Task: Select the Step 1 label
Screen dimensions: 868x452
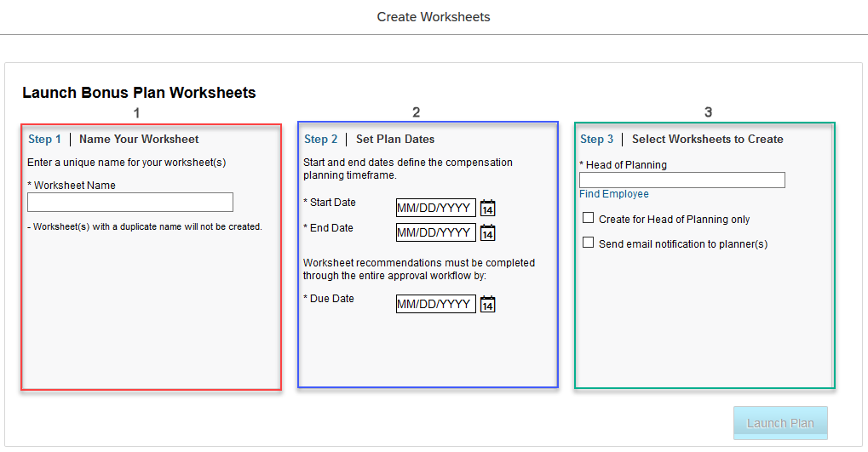Action: click(x=44, y=140)
